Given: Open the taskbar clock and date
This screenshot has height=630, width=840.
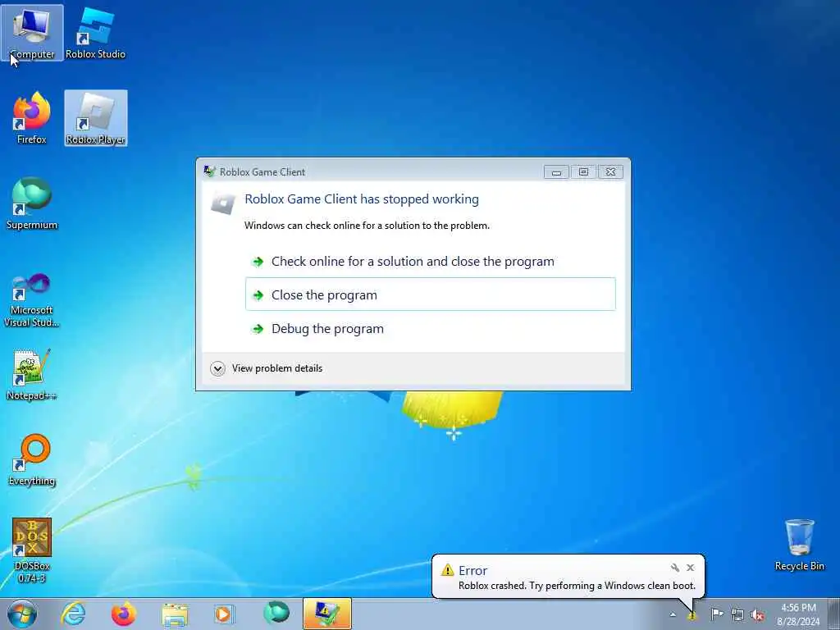Looking at the screenshot, I should pos(798,614).
